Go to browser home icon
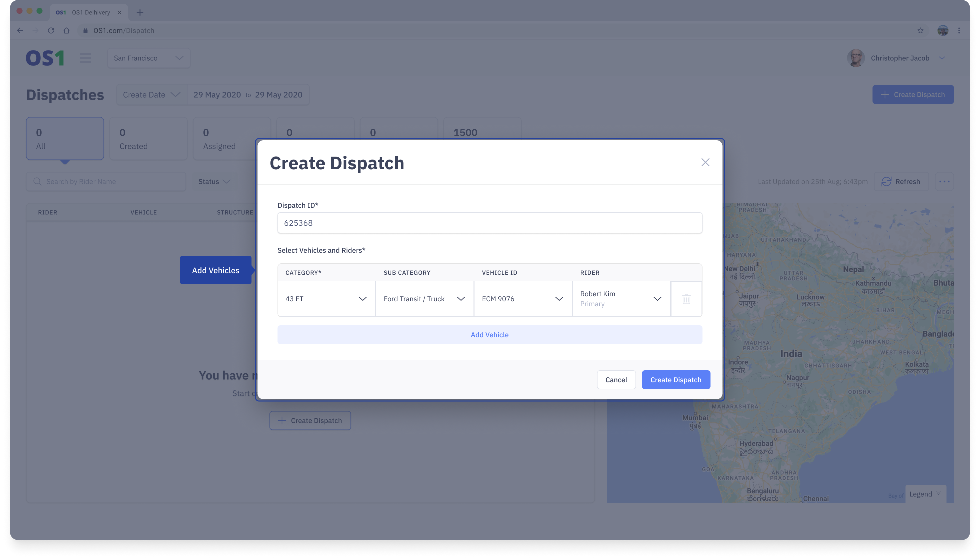The image size is (980, 560). tap(66, 30)
